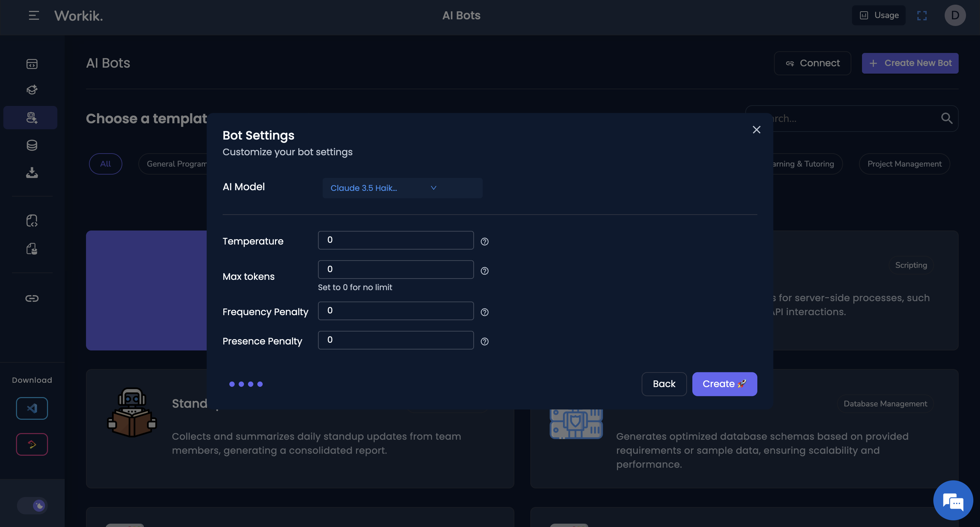Toggle fullscreen mode icon

click(x=922, y=15)
